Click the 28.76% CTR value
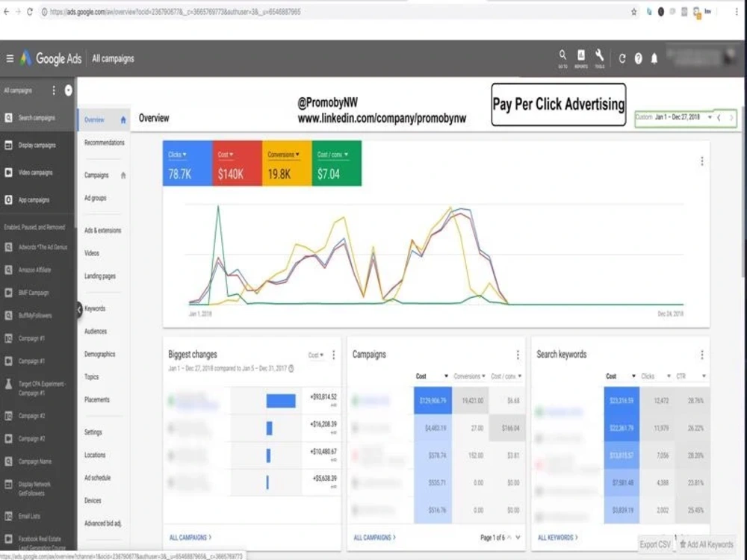Image resolution: width=747 pixels, height=560 pixels. pyautogui.click(x=695, y=400)
